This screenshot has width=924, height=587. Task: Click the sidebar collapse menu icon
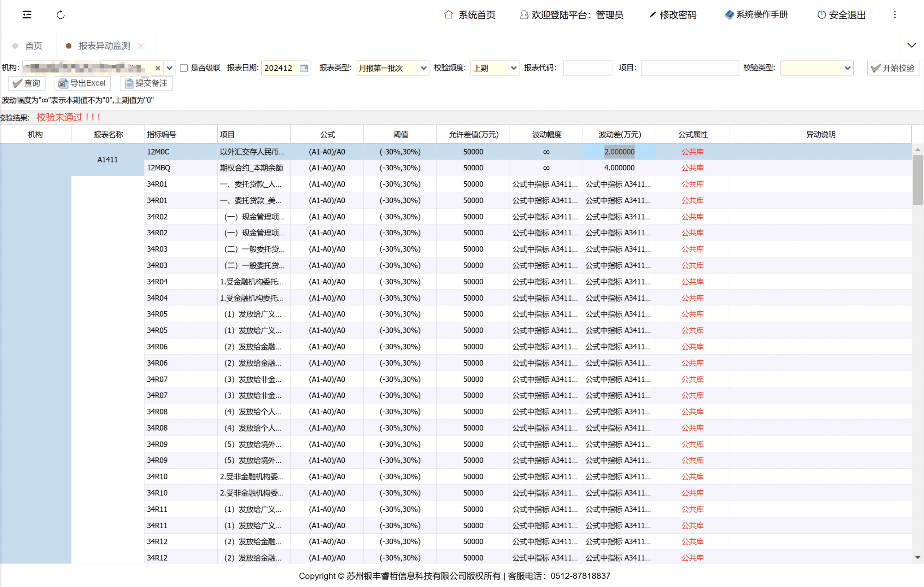pyautogui.click(x=27, y=14)
